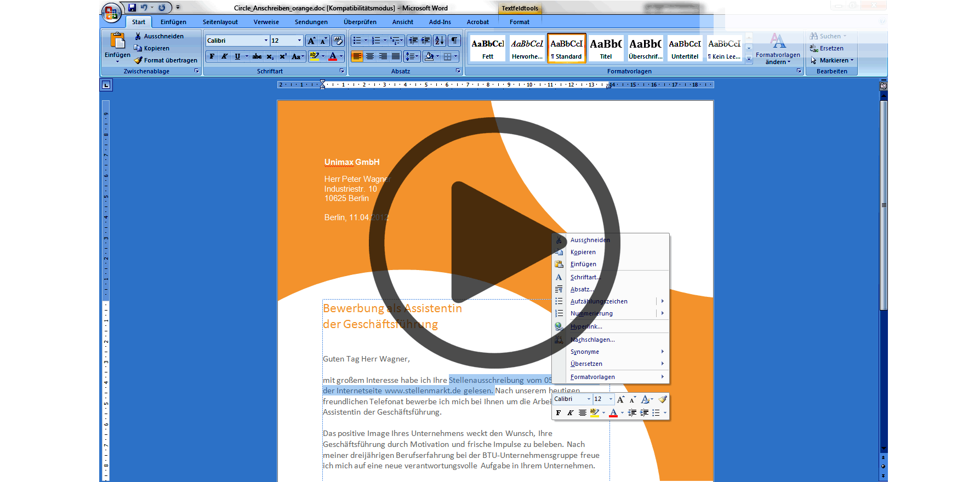Choose Hyperlink... from the context menu
This screenshot has height=482, width=980.
point(586,326)
